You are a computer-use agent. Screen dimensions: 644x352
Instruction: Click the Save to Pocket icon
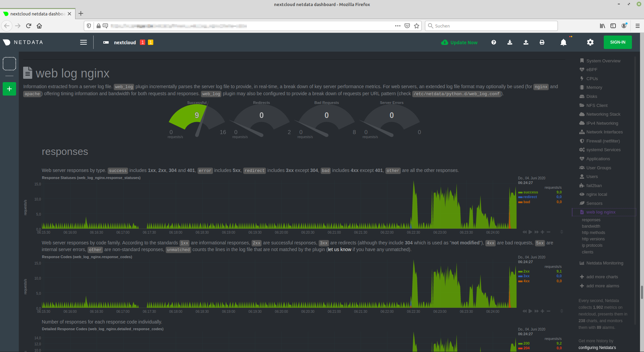coord(407,26)
